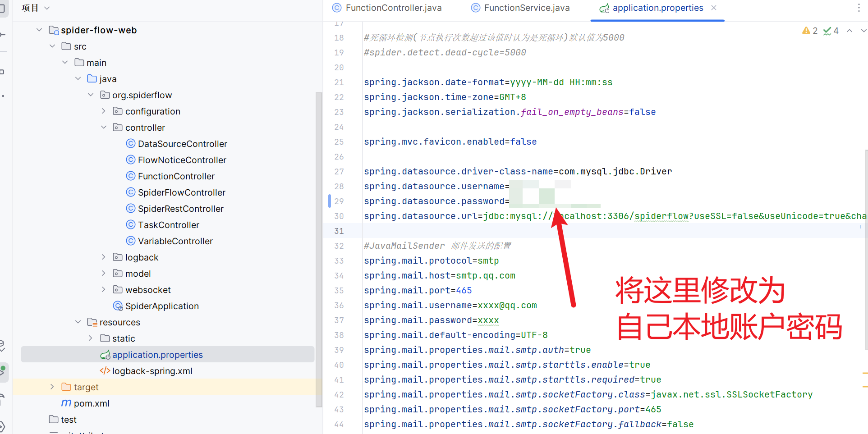The width and height of the screenshot is (868, 434).
Task: Click the configuration package icon
Action: [118, 111]
